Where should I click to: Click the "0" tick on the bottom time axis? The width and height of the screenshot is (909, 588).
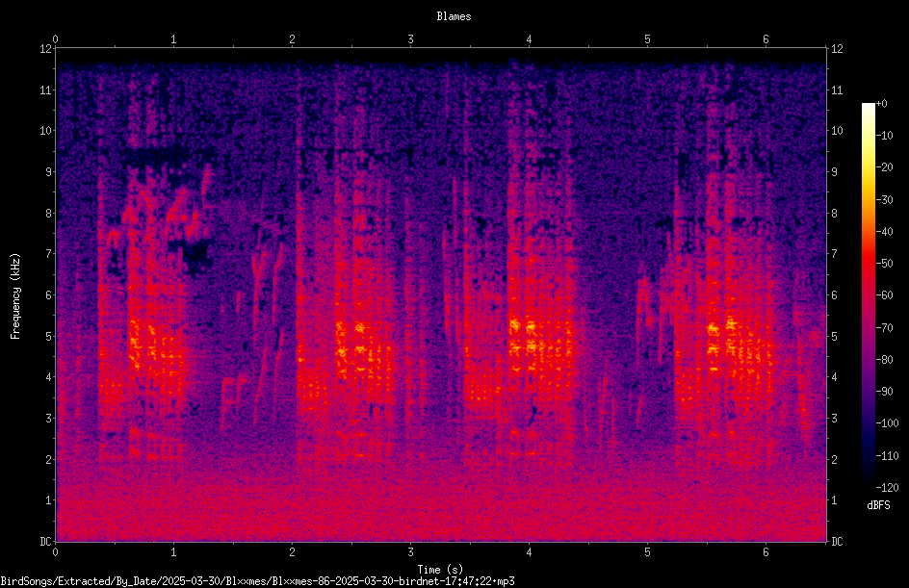[55, 552]
